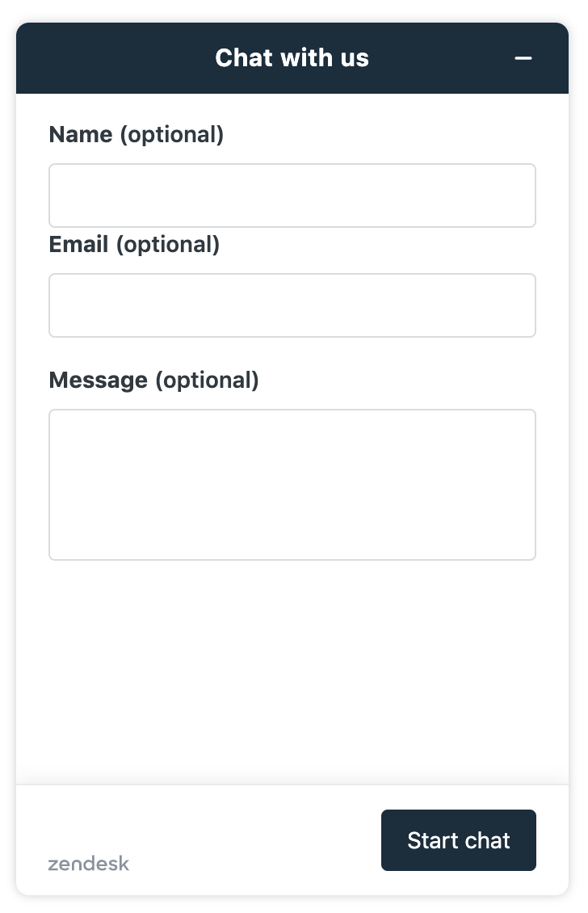Click the 'Chat with us' header title
This screenshot has width=588, height=913.
tap(292, 58)
